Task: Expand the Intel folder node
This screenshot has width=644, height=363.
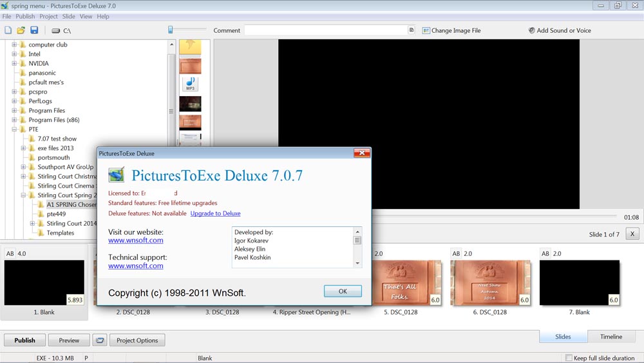Action: (x=14, y=54)
